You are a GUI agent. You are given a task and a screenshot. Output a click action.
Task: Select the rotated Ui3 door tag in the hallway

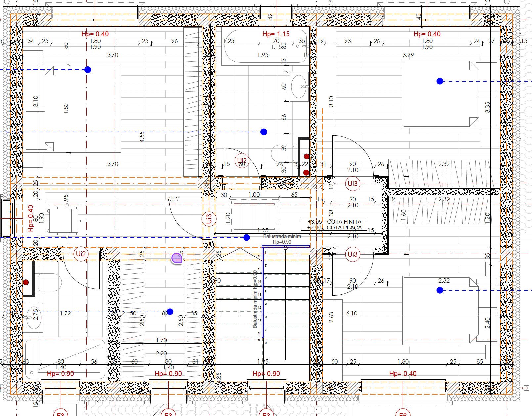click(x=209, y=219)
